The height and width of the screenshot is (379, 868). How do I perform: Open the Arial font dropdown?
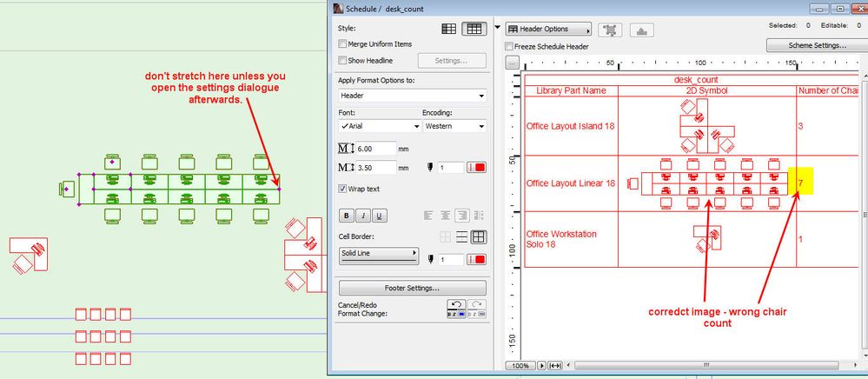coord(379,126)
